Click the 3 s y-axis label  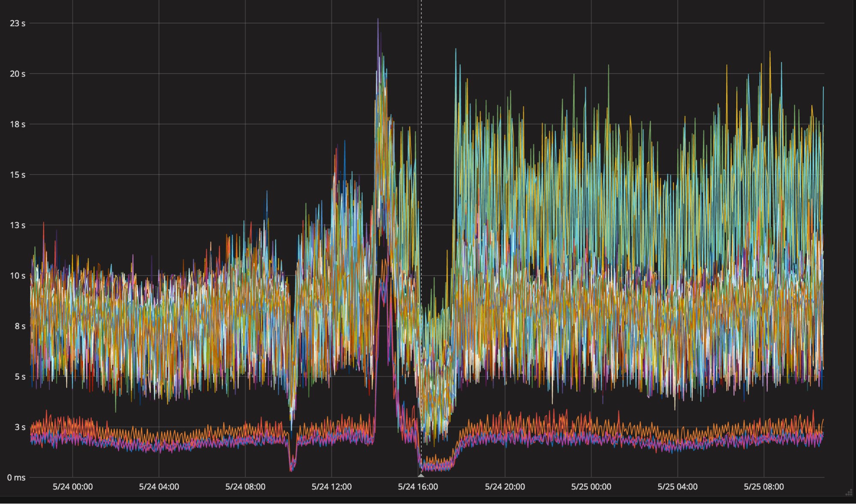coord(20,427)
